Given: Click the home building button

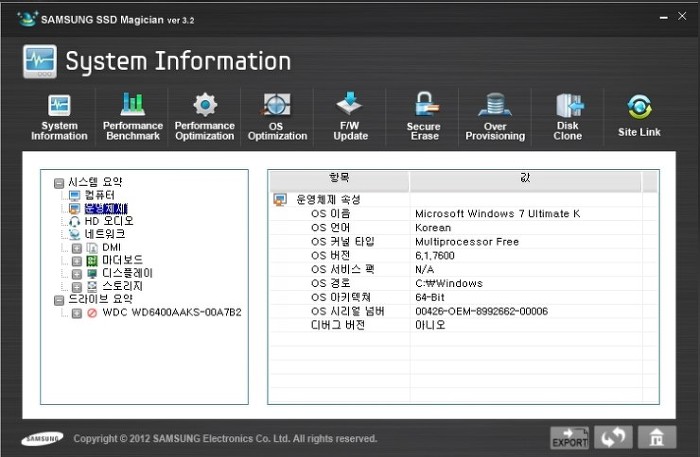Looking at the screenshot, I should 657,437.
